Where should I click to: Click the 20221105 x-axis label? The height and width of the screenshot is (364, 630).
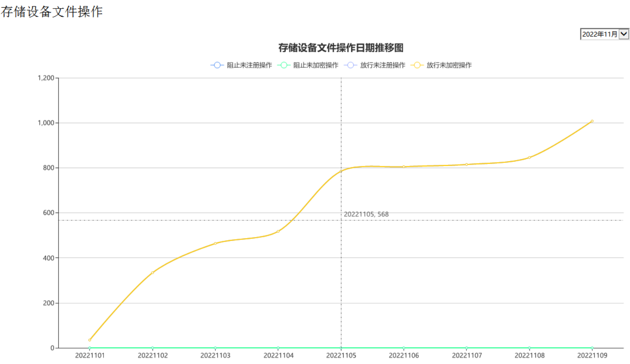(341, 355)
